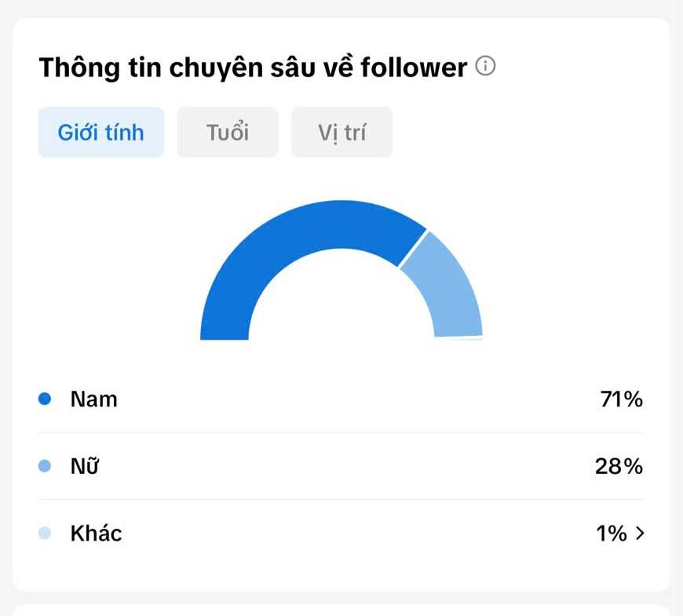683x616 pixels.
Task: Open the Khác gender category row
Action: tap(341, 533)
